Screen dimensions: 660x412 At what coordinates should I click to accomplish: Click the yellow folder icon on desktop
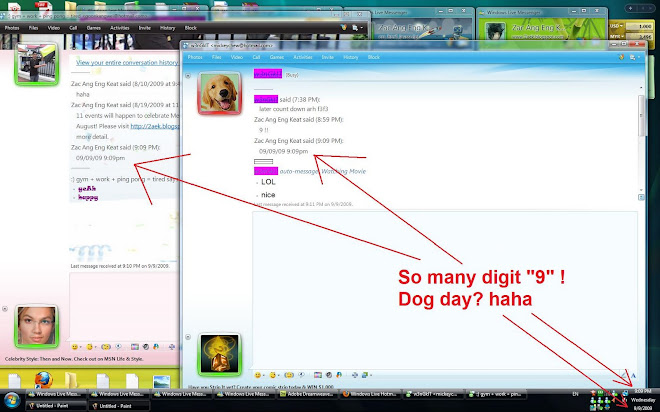pyautogui.click(x=71, y=380)
